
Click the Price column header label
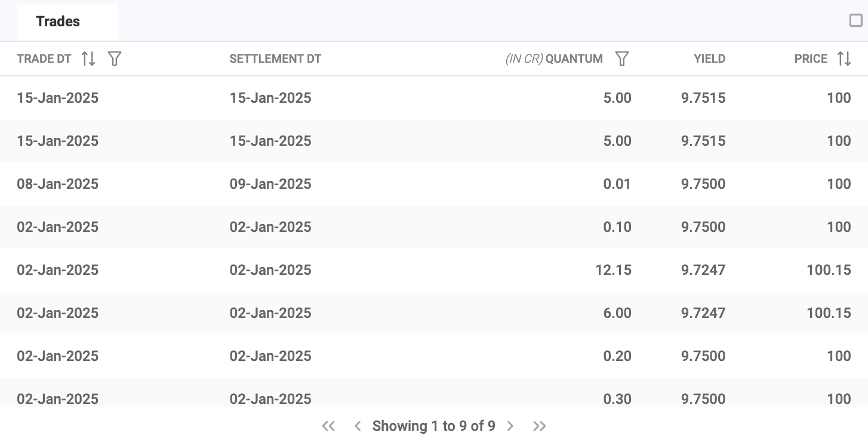point(811,59)
